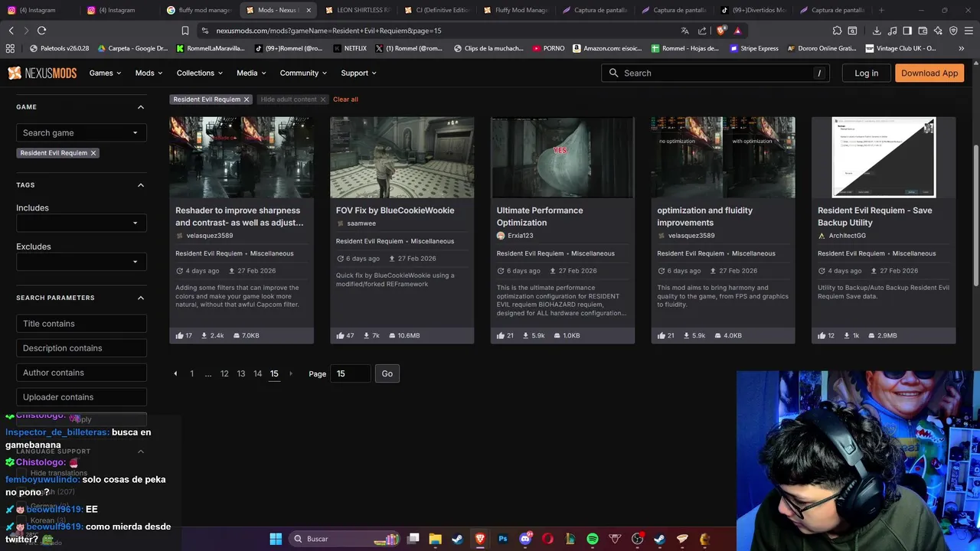
Task: Click endorsements thumbs-up on FOV Fix card
Action: [340, 335]
